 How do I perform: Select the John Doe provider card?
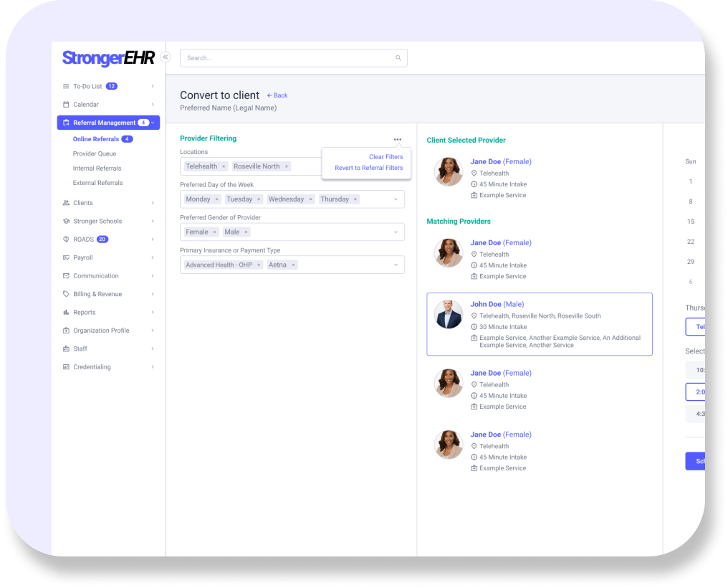click(539, 324)
